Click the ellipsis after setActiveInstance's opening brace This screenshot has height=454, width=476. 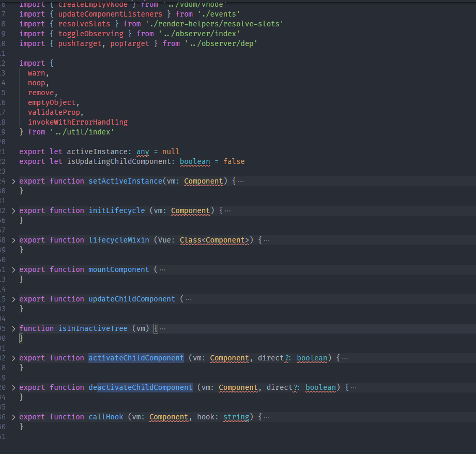coord(241,181)
